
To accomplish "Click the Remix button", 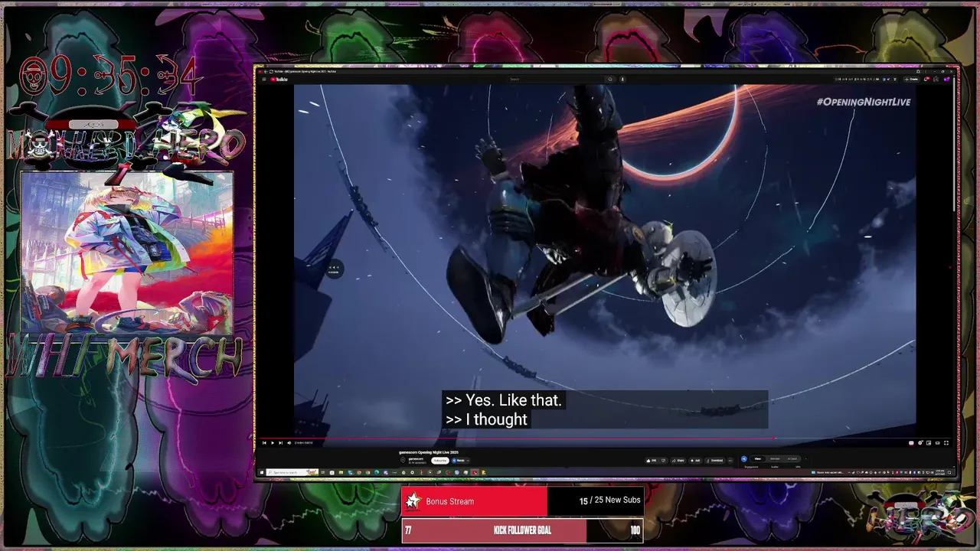I will click(459, 461).
